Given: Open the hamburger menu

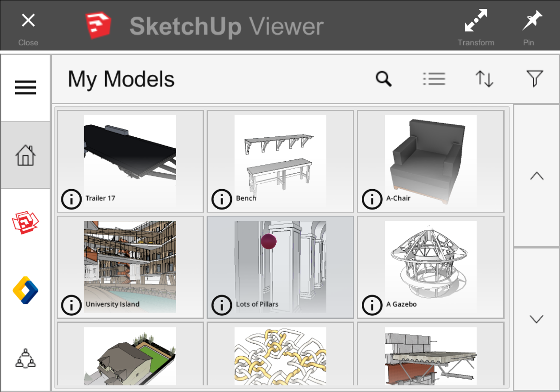Looking at the screenshot, I should pyautogui.click(x=26, y=88).
